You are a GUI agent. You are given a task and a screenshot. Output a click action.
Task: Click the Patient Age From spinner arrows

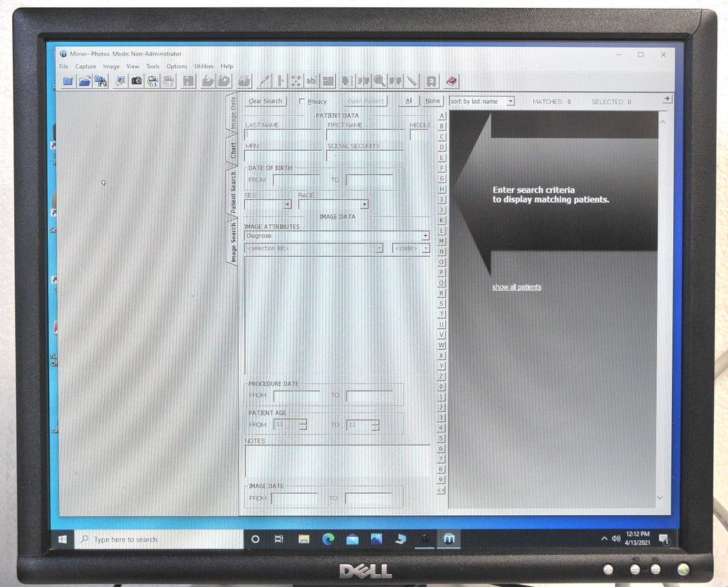(x=303, y=424)
